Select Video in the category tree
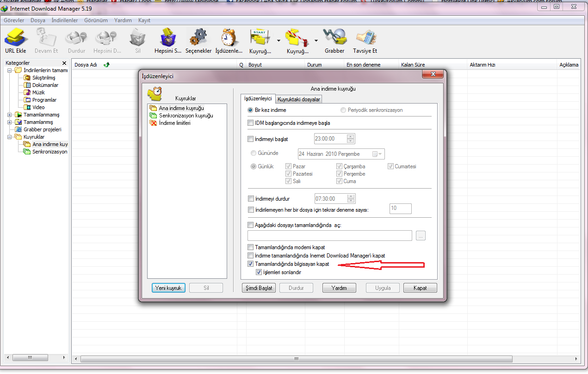 pyautogui.click(x=38, y=107)
